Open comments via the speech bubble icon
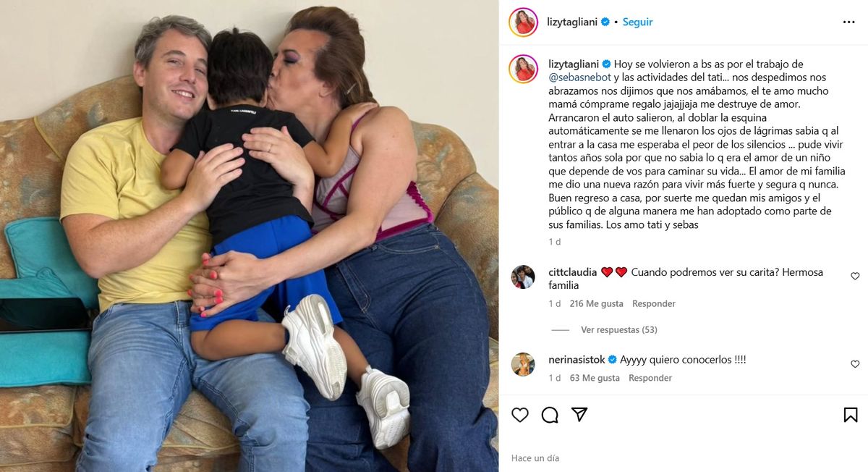The height and width of the screenshot is (472, 868). pos(550,415)
